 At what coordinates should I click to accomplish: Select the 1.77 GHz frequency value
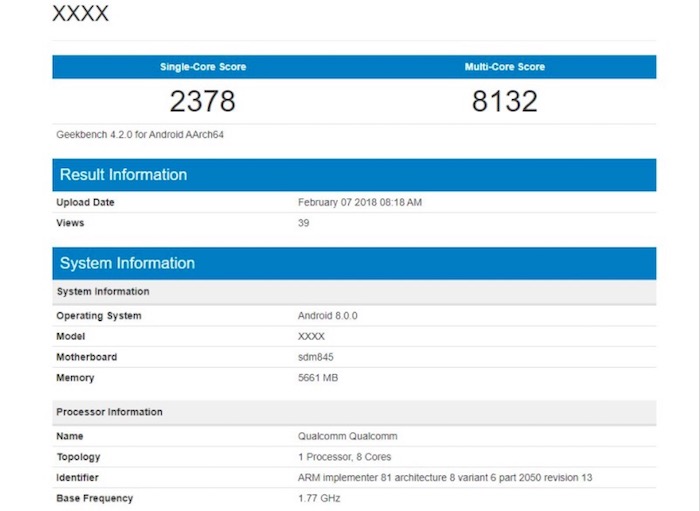click(319, 499)
